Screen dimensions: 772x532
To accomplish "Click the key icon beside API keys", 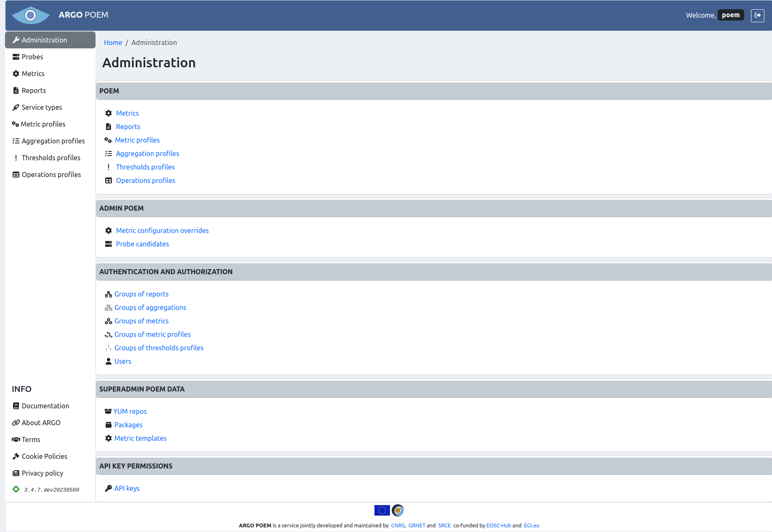I will (x=109, y=488).
